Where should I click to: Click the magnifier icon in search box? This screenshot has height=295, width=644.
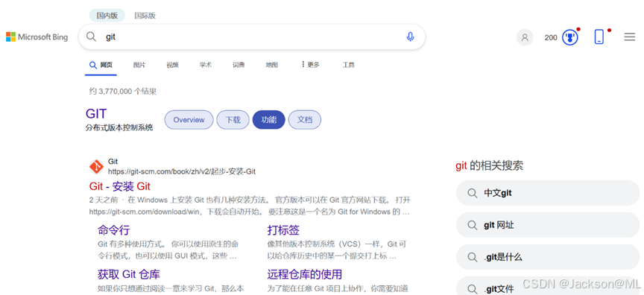pyautogui.click(x=91, y=37)
